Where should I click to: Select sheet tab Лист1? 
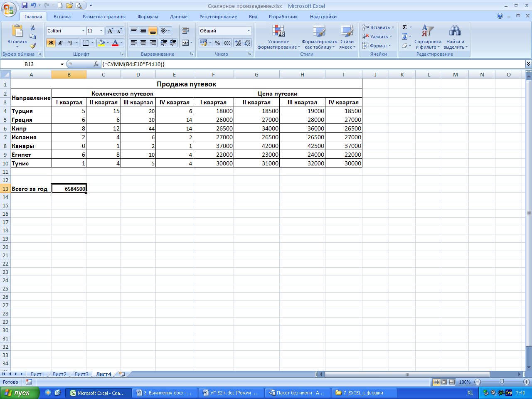(37, 374)
